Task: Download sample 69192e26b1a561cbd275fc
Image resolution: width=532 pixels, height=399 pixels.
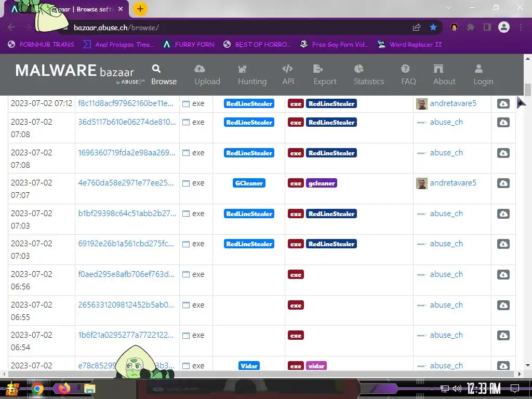Action: click(503, 244)
